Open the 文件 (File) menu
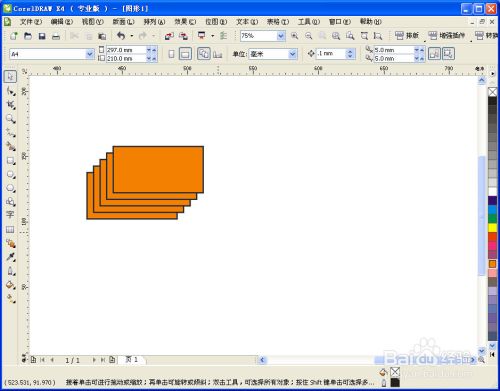500x391 pixels. (x=31, y=22)
